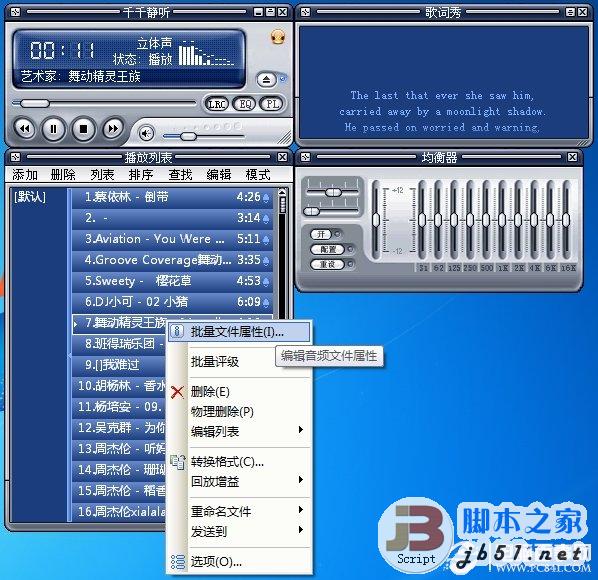The image size is (598, 580).
Task: Click rating icon beside 6:09 duration
Action: [266, 302]
